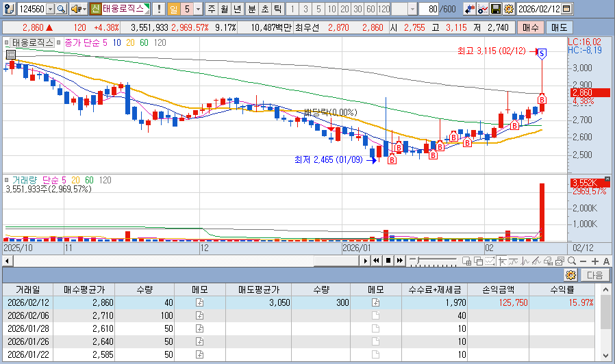Click the chart line indicator icon
Viewport: 615px width, 364px height.
[483, 9]
